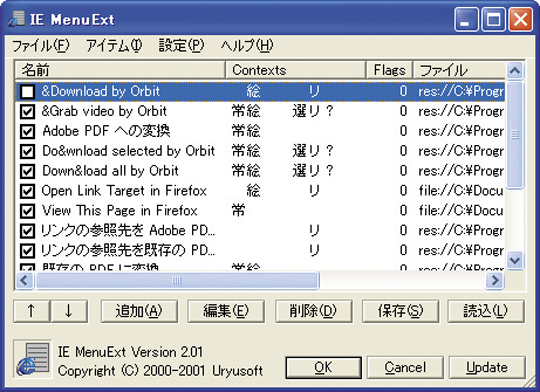Maximize the IE MenuExt window
Image resolution: width=540 pixels, height=392 pixels.
tap(493, 19)
